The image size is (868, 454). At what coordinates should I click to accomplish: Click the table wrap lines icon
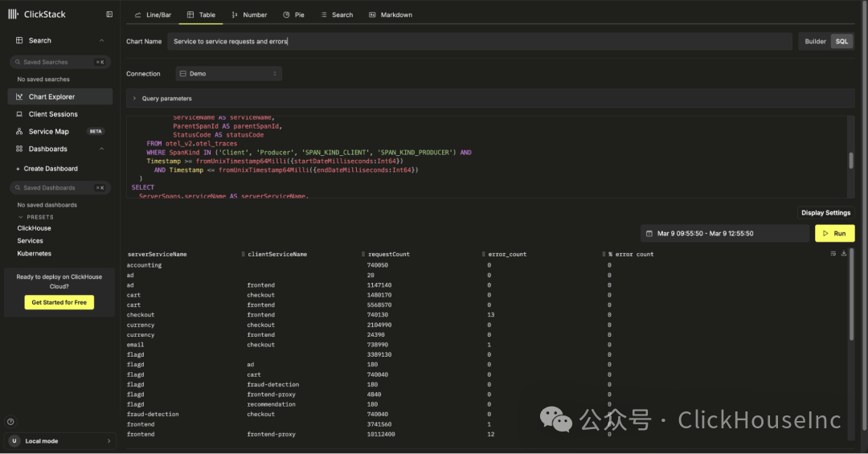(833, 254)
